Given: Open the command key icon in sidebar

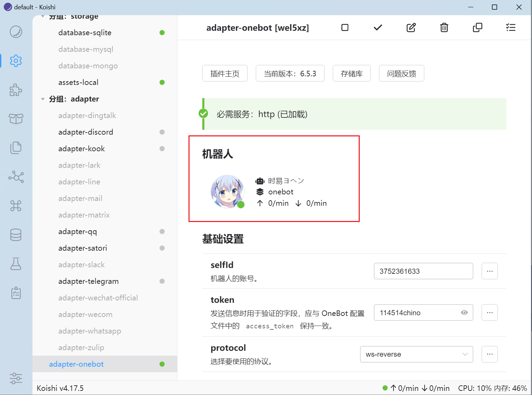Looking at the screenshot, I should 16,206.
